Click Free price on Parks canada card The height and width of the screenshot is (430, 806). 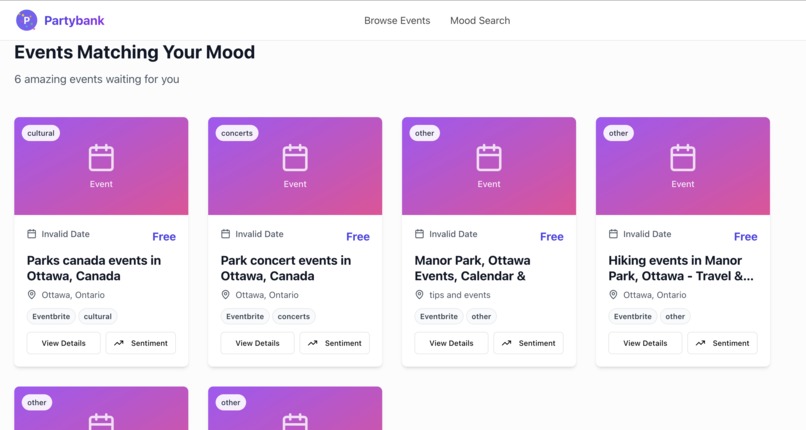[164, 237]
